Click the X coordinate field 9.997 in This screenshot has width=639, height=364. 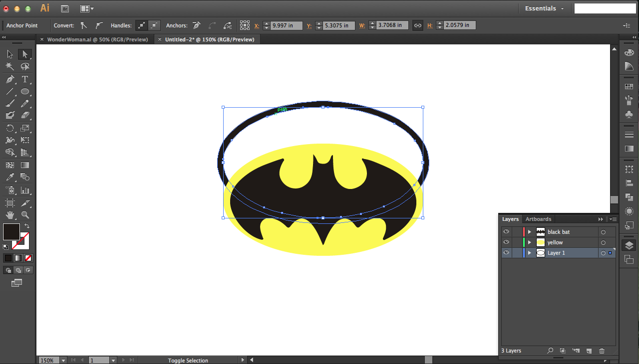(287, 25)
